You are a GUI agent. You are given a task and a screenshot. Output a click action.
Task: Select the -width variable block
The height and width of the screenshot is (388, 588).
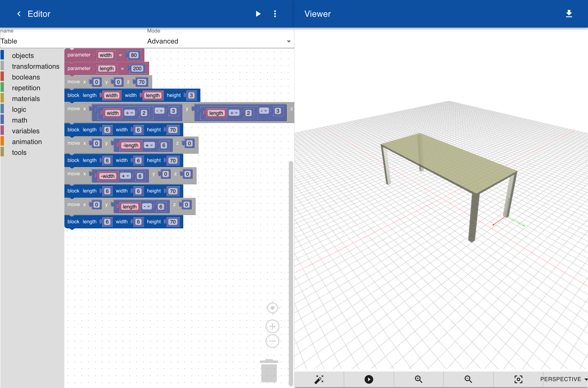(x=108, y=176)
